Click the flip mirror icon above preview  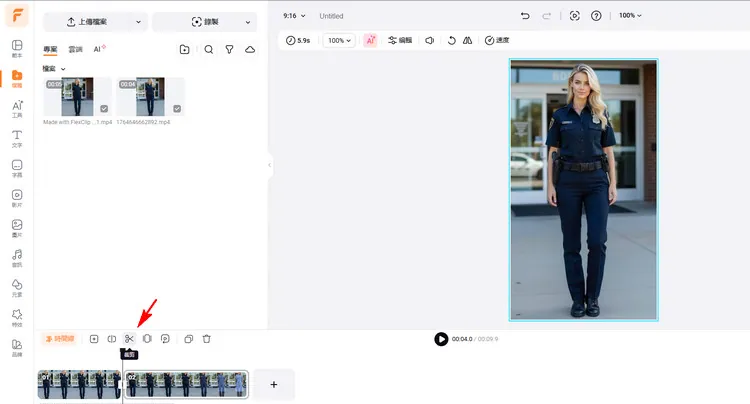click(x=467, y=41)
